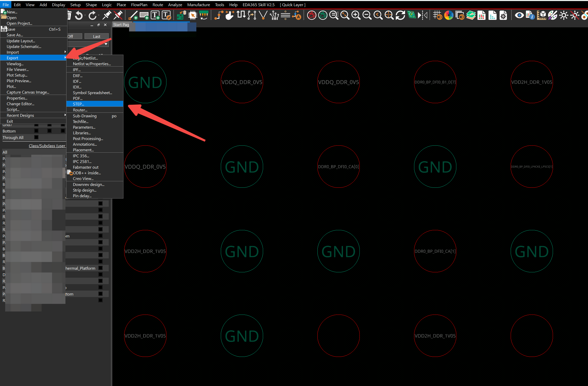This screenshot has height=386, width=588.
Task: Click the GND pad at top-left
Action: click(x=145, y=82)
